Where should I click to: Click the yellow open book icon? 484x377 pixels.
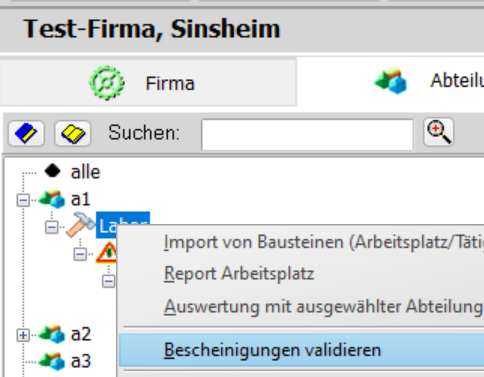pyautogui.click(x=73, y=133)
